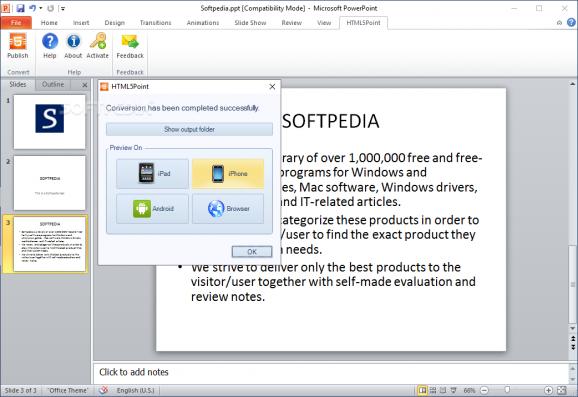Click the zoom out minus button
This screenshot has height=397, width=578.
tap(484, 390)
